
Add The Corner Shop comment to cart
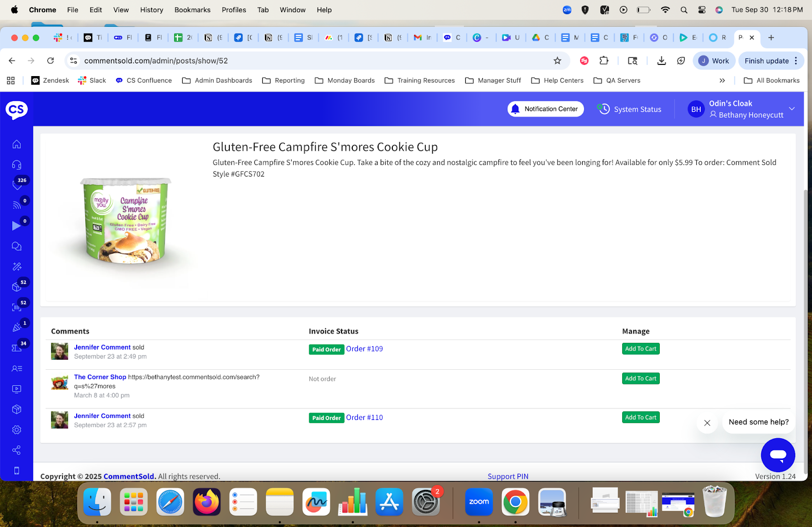(x=640, y=378)
